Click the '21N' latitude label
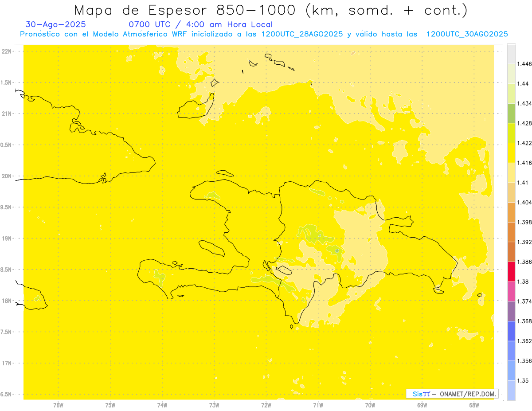The width and height of the screenshot is (532, 411). (7, 114)
